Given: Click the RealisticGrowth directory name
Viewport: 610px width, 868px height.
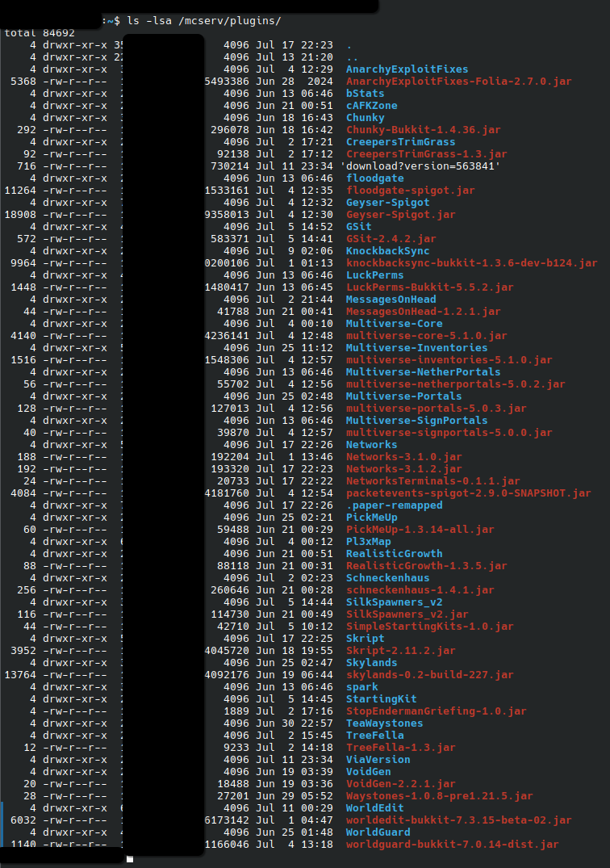Looking at the screenshot, I should [395, 554].
